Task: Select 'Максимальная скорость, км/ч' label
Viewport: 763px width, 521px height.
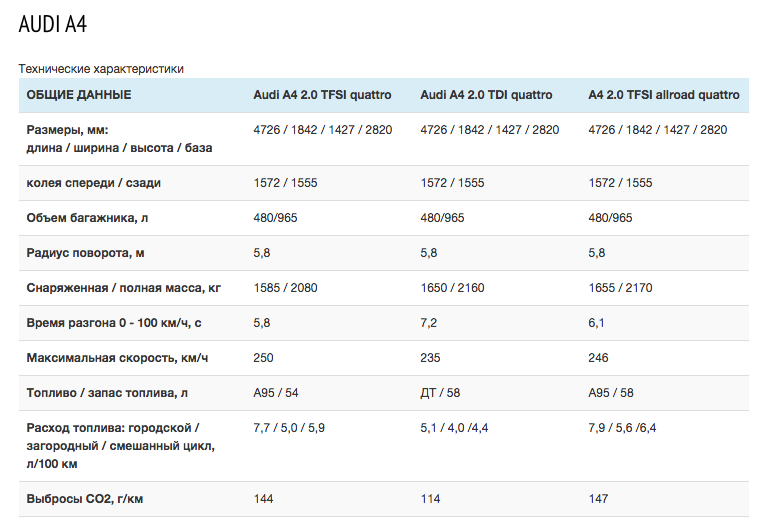Action: click(x=117, y=358)
